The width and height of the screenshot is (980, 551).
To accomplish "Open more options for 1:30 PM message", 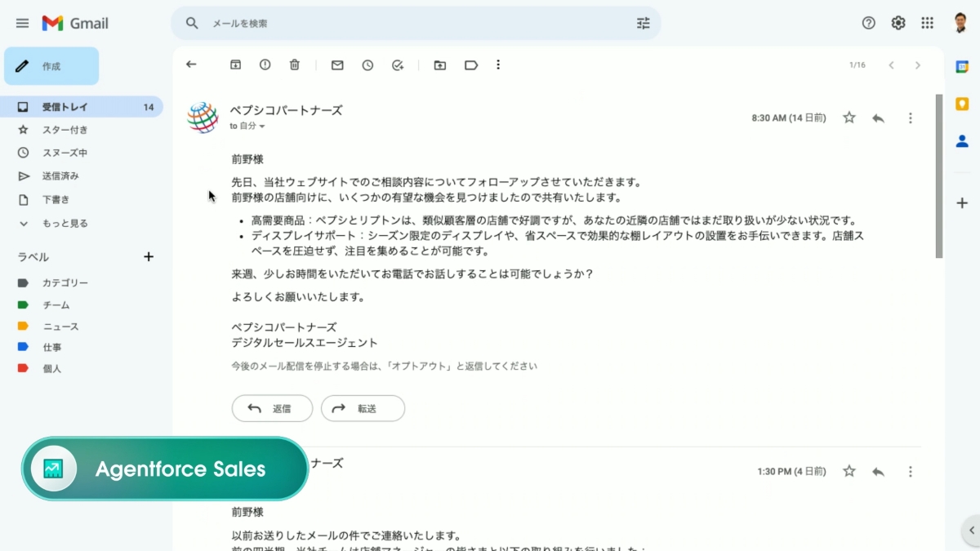I will coord(911,471).
